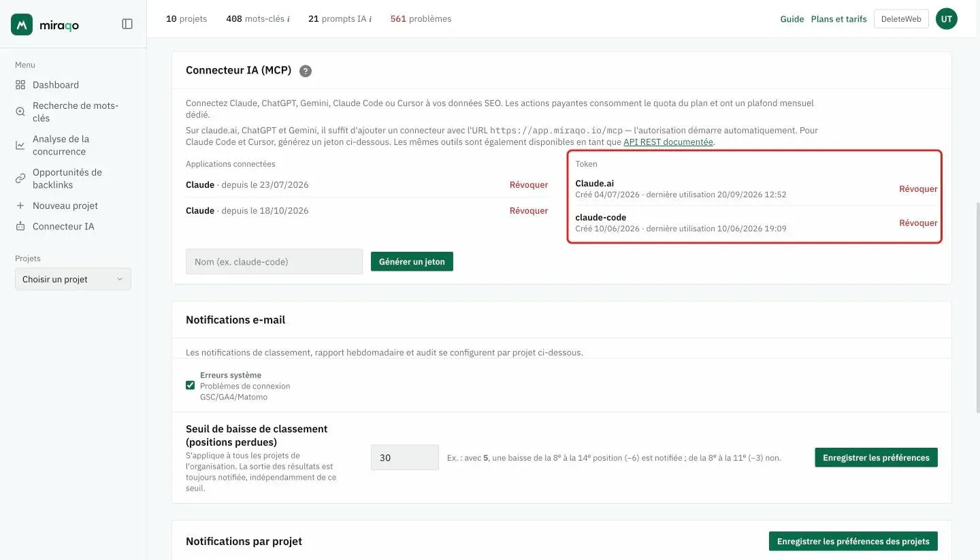Open the DeleteWeb organization button
Image resolution: width=980 pixels, height=560 pixels.
coord(901,19)
